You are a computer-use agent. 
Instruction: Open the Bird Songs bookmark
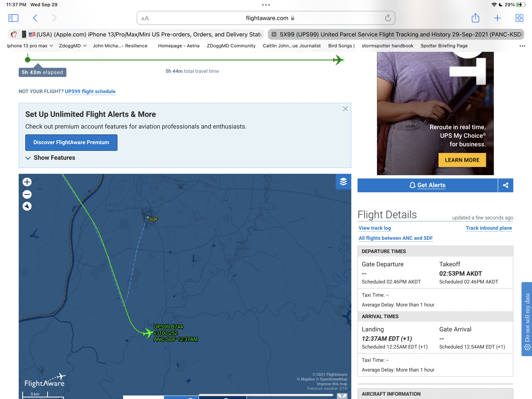(341, 46)
